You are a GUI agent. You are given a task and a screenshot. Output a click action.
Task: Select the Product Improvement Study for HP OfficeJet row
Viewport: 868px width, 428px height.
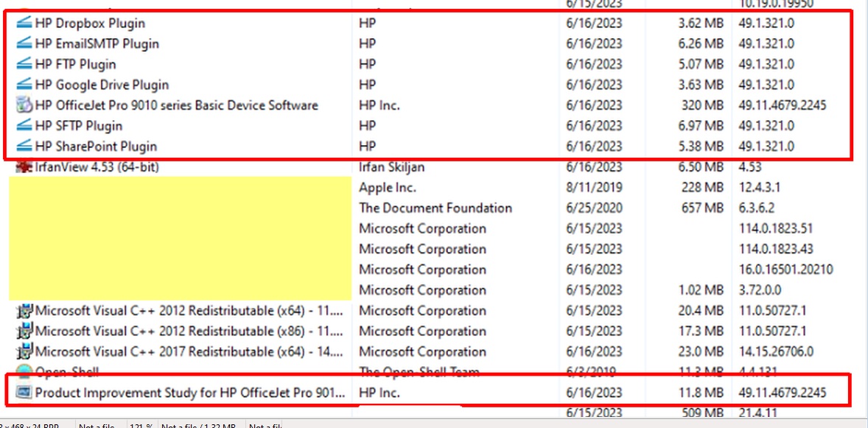pos(189,393)
